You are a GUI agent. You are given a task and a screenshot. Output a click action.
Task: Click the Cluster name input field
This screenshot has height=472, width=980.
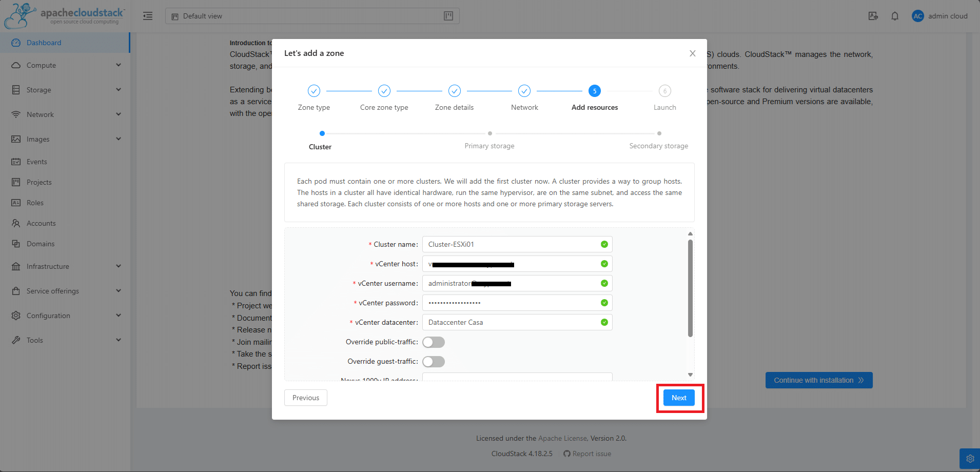tap(517, 244)
